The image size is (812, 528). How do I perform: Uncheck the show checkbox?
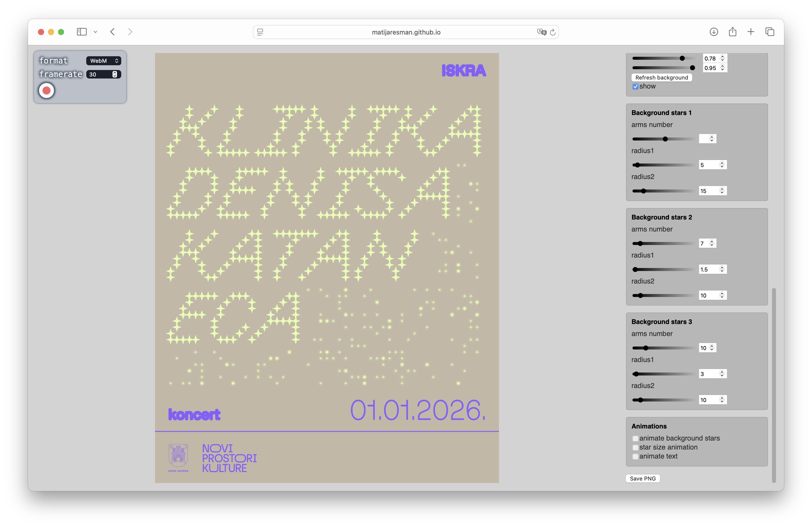pos(635,87)
